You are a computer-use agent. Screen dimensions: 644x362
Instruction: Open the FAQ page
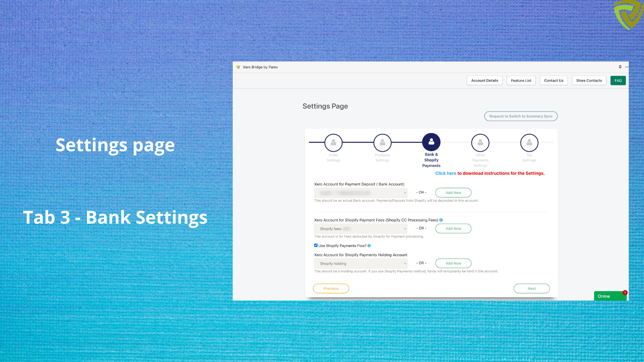point(618,80)
